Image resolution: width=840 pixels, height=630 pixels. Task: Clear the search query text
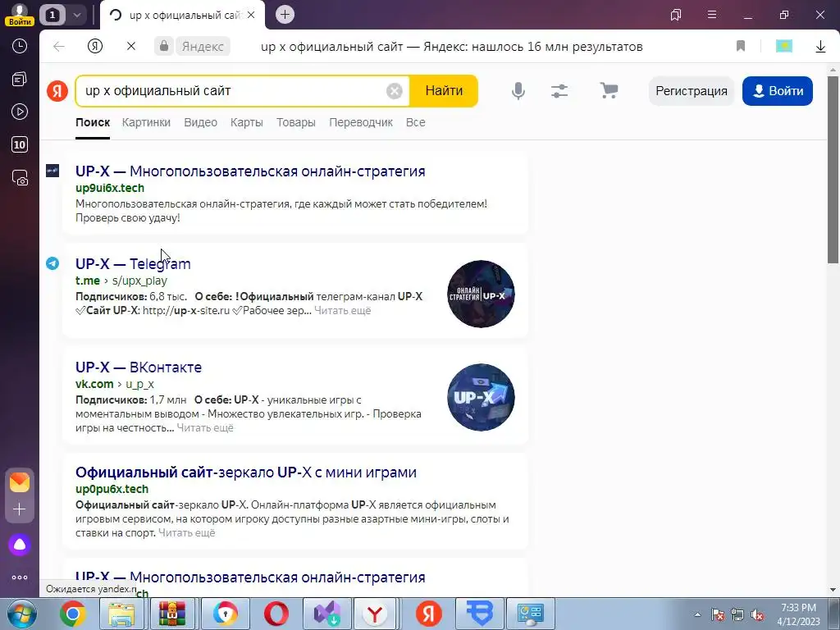click(x=395, y=91)
